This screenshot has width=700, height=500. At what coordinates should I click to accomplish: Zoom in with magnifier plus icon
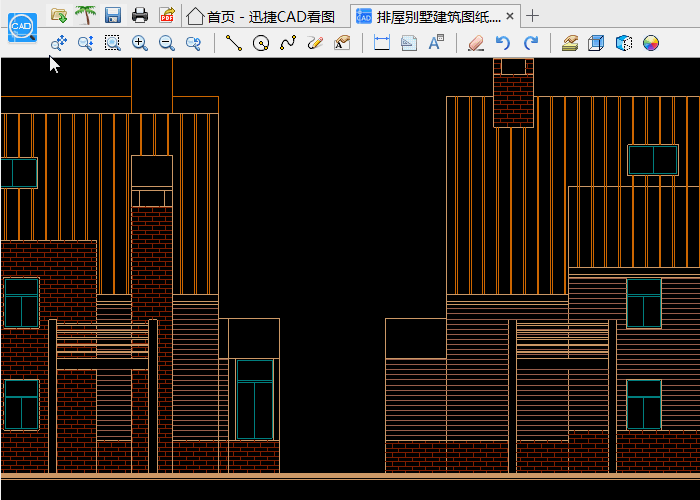click(x=140, y=43)
